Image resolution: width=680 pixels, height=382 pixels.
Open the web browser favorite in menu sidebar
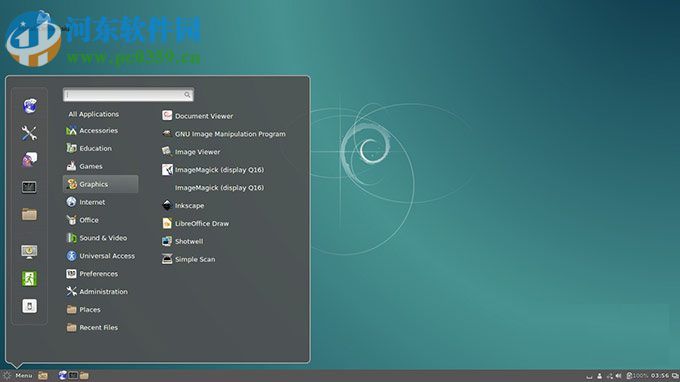(x=29, y=105)
